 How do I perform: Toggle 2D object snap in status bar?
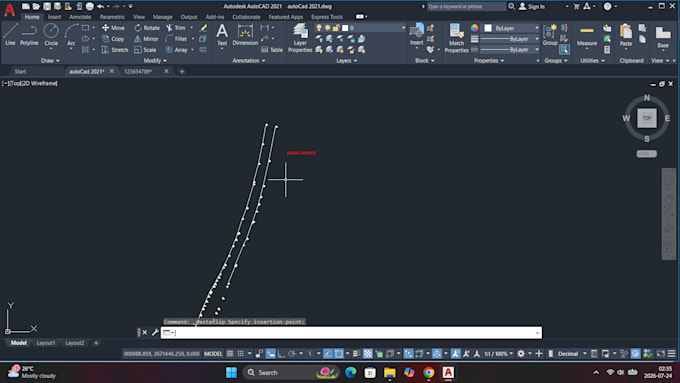tap(339, 354)
